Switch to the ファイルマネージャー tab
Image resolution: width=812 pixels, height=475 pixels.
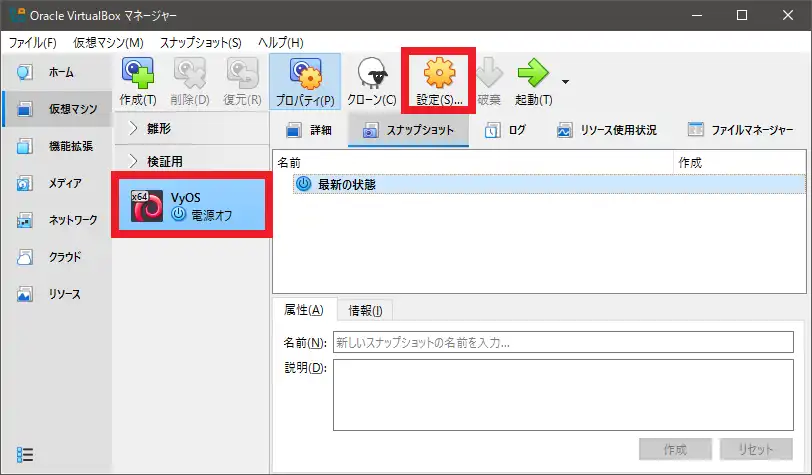741,130
